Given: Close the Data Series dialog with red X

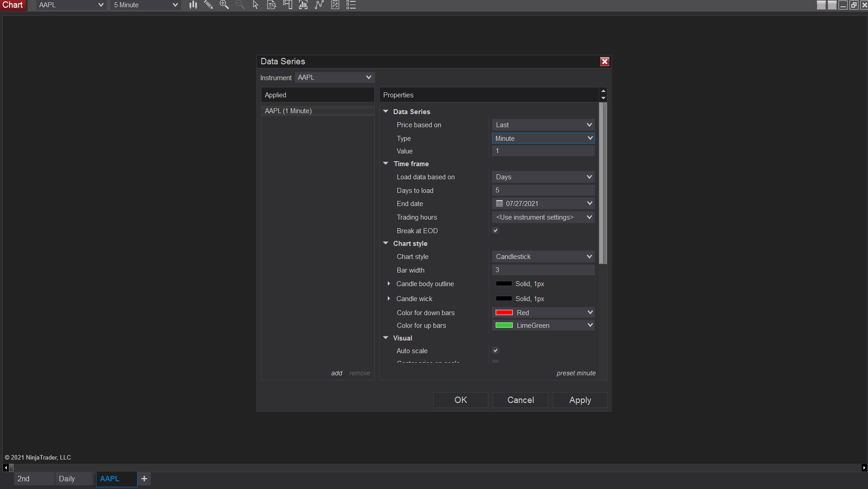Looking at the screenshot, I should pyautogui.click(x=604, y=62).
